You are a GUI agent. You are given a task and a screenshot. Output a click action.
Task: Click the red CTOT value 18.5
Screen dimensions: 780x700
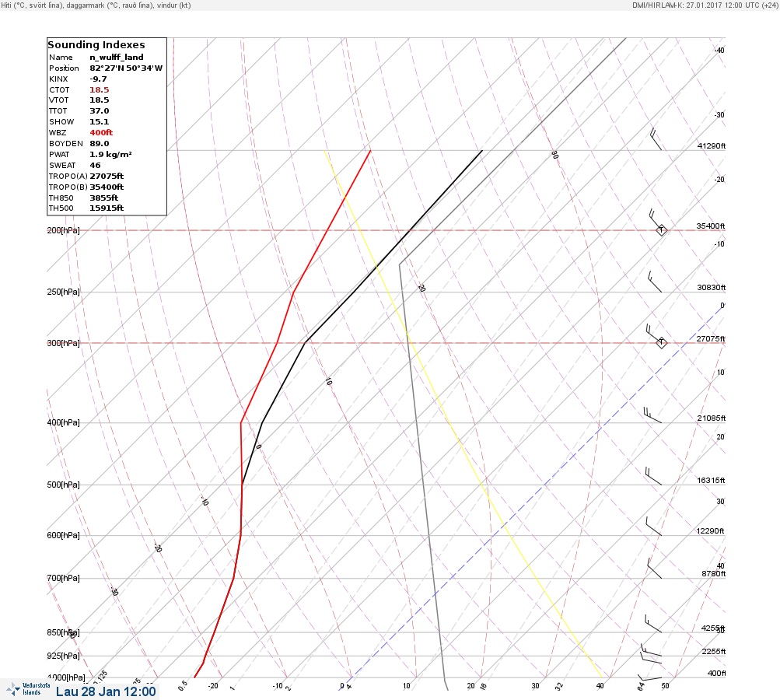(x=100, y=90)
